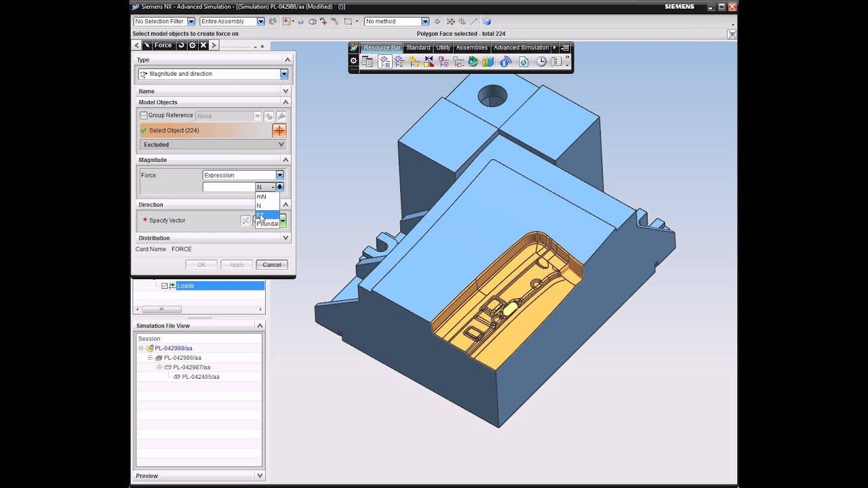Switch to the Standard tab
This screenshot has height=488, width=868.
point(418,47)
